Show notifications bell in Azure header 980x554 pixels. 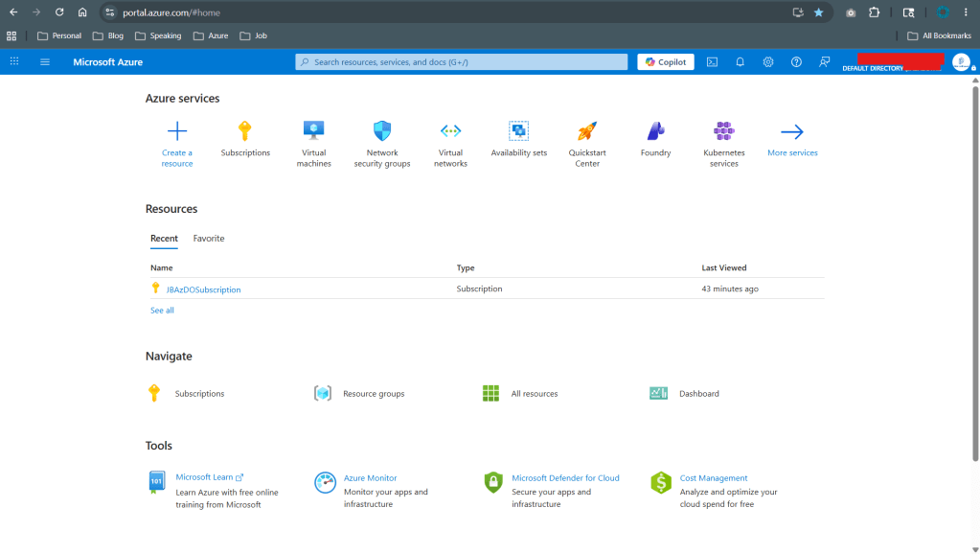(x=740, y=62)
